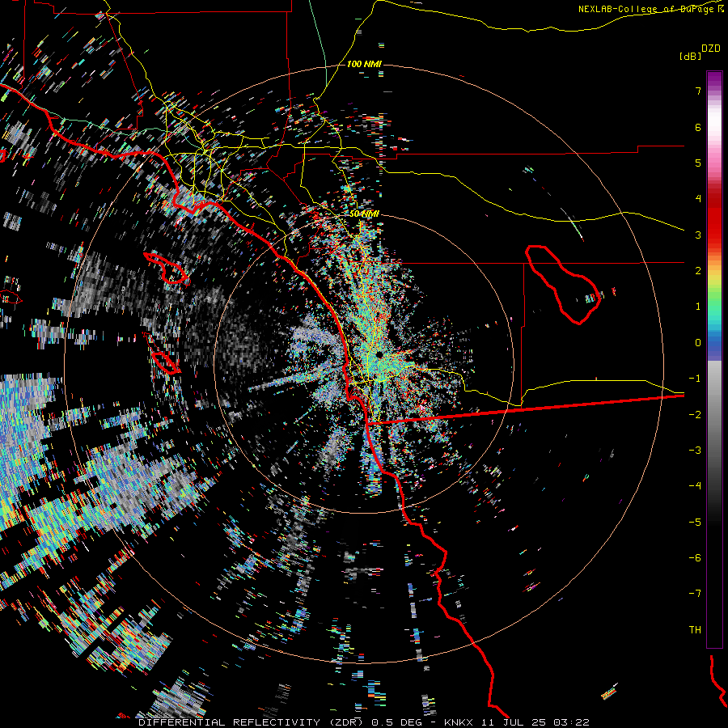The image size is (728, 728).
Task: Click the black radar site center dot
Action: 379,355
